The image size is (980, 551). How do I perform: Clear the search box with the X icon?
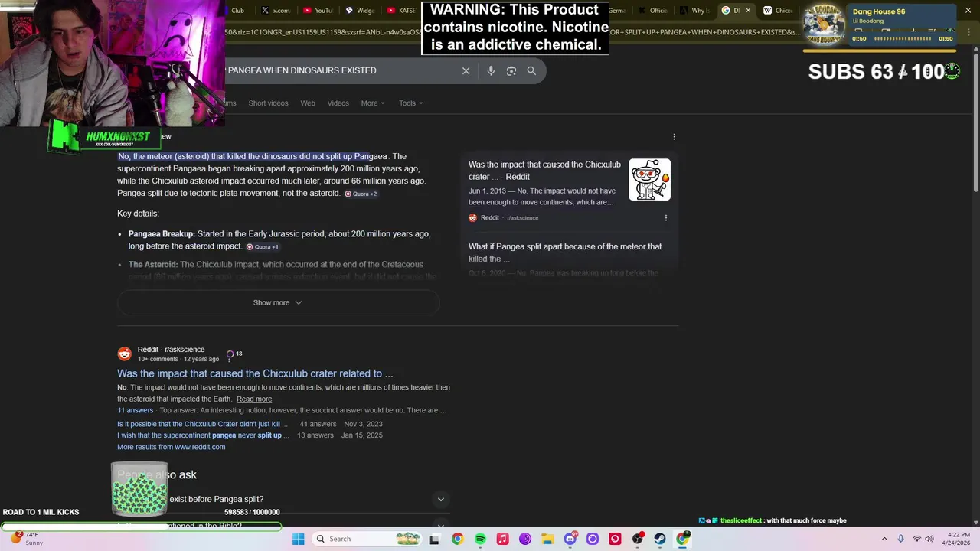pyautogui.click(x=465, y=70)
